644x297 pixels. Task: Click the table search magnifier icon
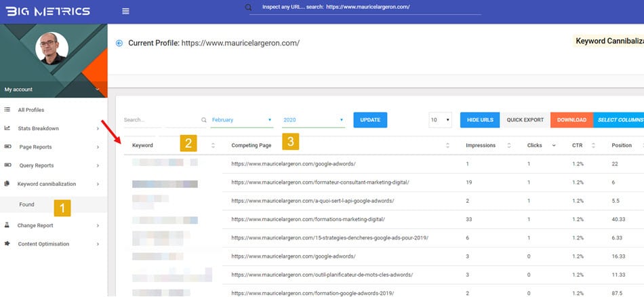coord(204,120)
